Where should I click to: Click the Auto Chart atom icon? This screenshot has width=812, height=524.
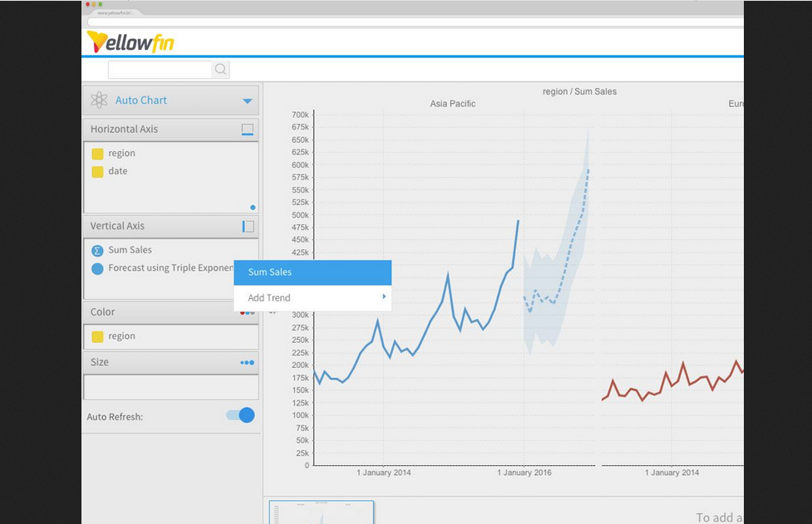[99, 100]
